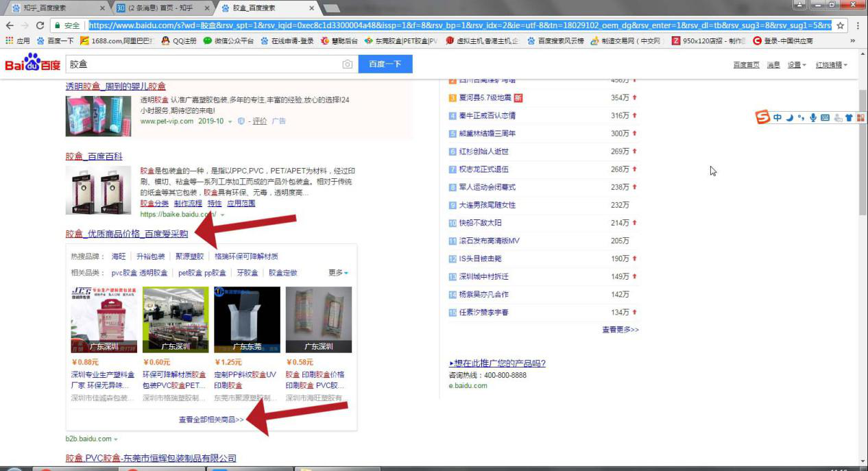The width and height of the screenshot is (868, 471).
Task: Open the Sogou soft keyboard icon
Action: pos(825,118)
